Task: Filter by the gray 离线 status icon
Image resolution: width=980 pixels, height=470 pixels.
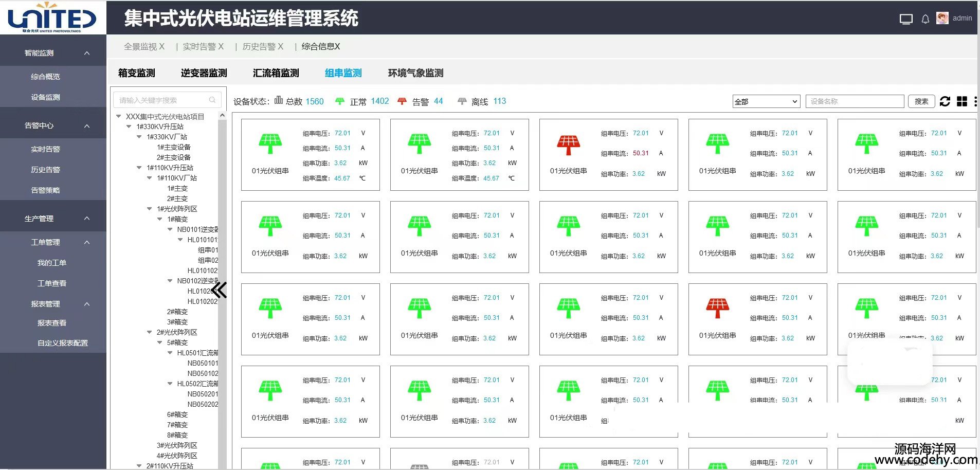Action: [x=462, y=101]
